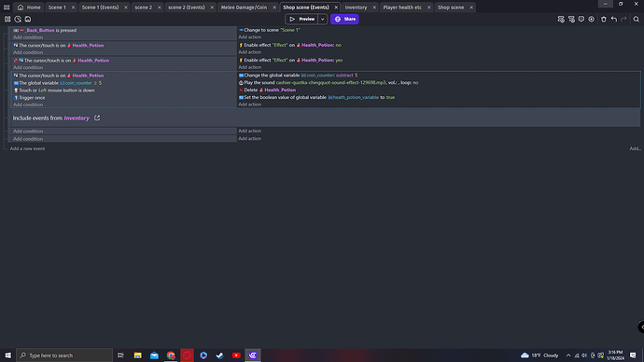
Task: Add action under Set boolean value action
Action: 250,104
